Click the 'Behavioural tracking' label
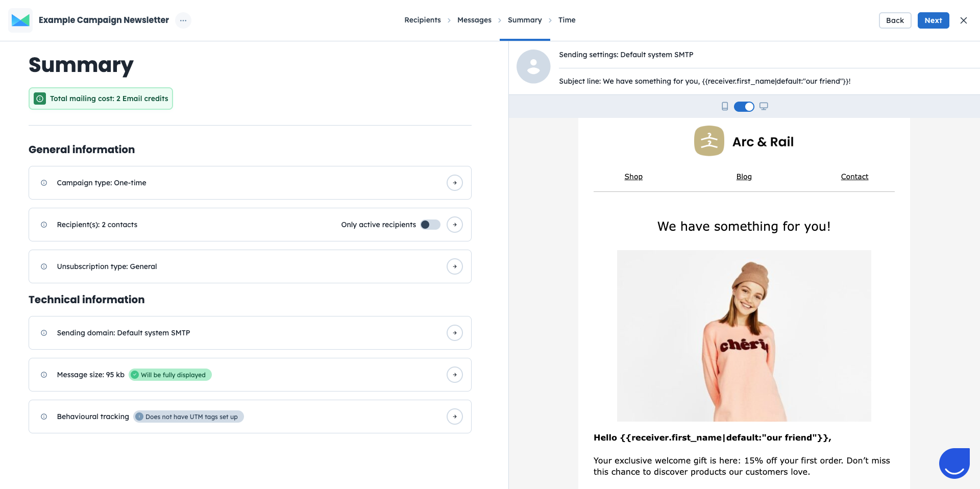Screen dimensions: 980x489 point(93,417)
